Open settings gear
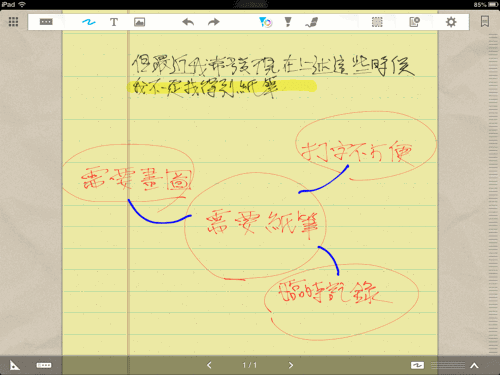 pos(451,22)
